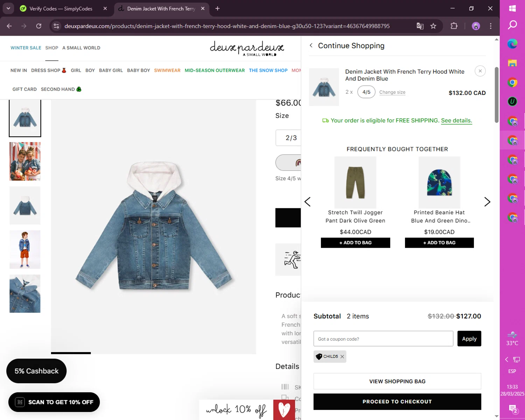This screenshot has width=525, height=420.
Task: Open browser extensions puzzle icon
Action: pos(454,26)
